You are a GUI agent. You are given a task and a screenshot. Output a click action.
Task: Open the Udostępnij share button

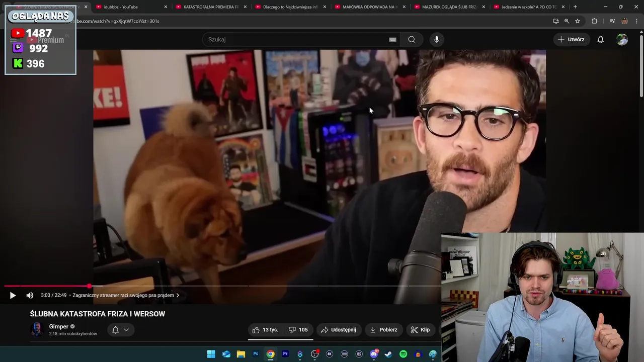click(338, 330)
